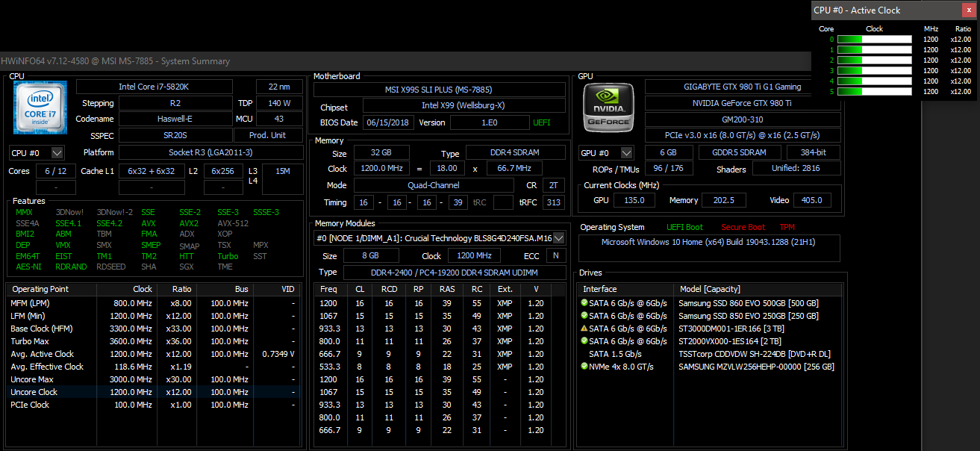
Task: Click the DDR4-2400 / PC4-19200 module type field
Action: [455, 273]
